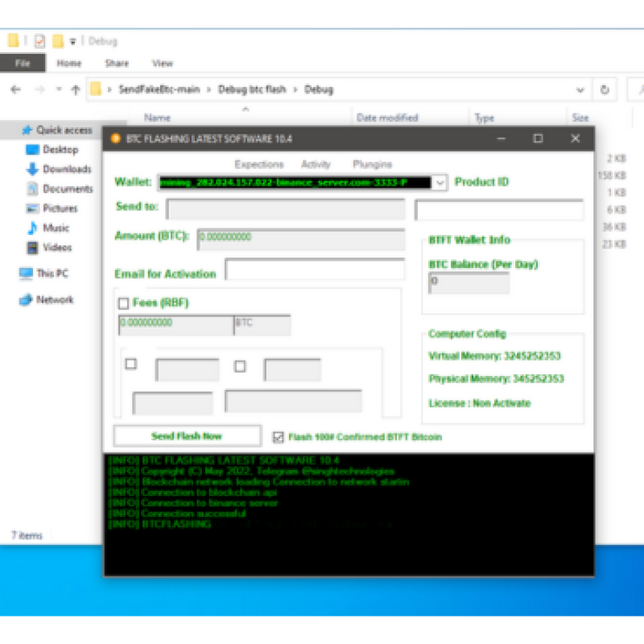
Task: Close the BTC Flashing software window
Action: pyautogui.click(x=576, y=138)
